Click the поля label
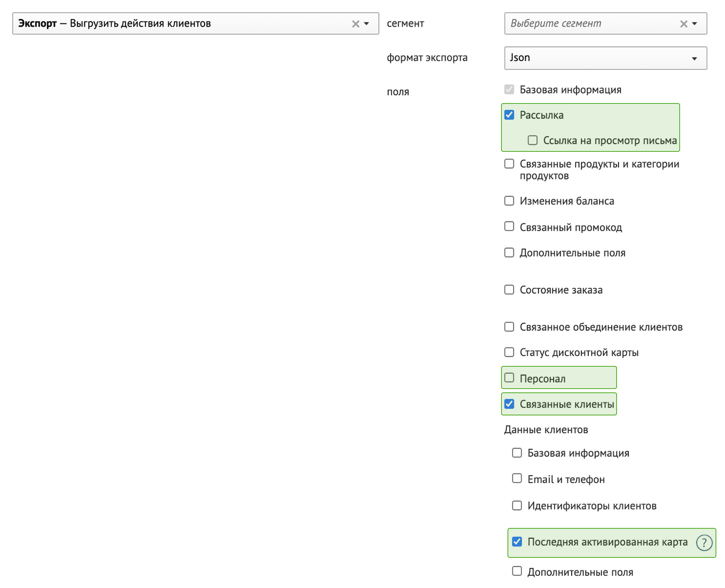This screenshot has width=725, height=588. point(398,92)
